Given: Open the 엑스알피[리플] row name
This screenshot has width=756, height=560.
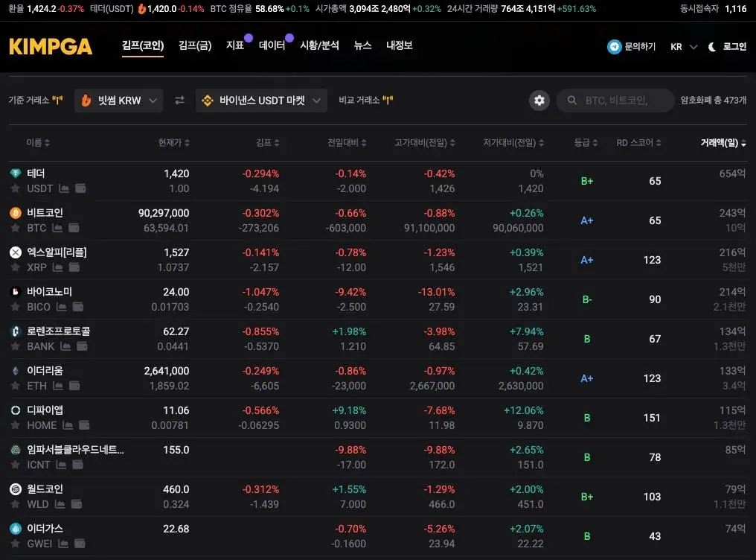Looking at the screenshot, I should tap(57, 252).
